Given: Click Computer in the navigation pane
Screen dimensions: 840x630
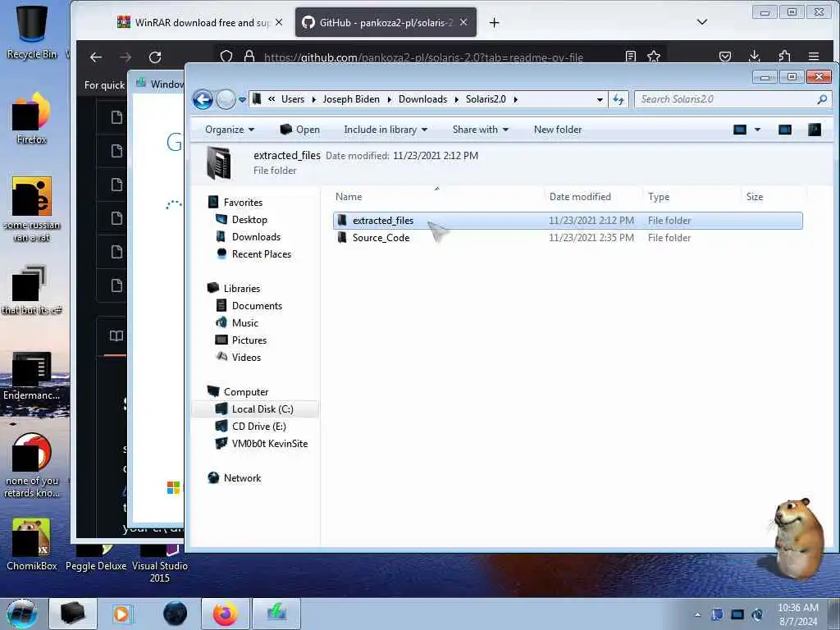Looking at the screenshot, I should [x=246, y=391].
